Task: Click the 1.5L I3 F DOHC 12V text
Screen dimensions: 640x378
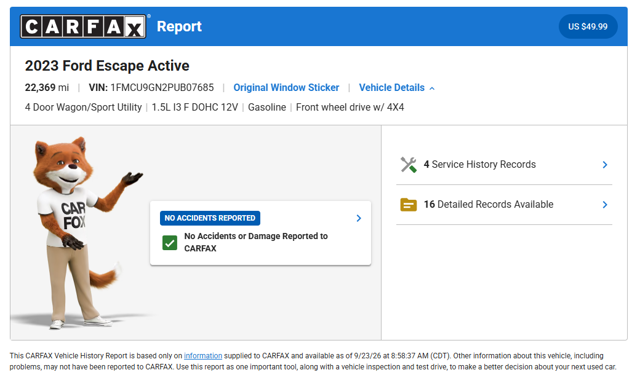Action: (195, 107)
